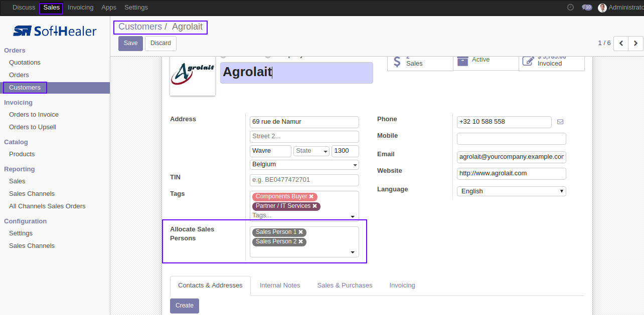Viewport: 644px width, 315px height.
Task: Open the Belgium country dropdown
Action: coord(304,165)
